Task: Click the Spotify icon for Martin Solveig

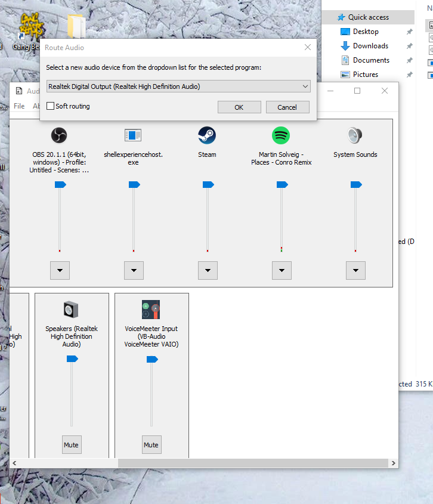Action: tap(281, 135)
